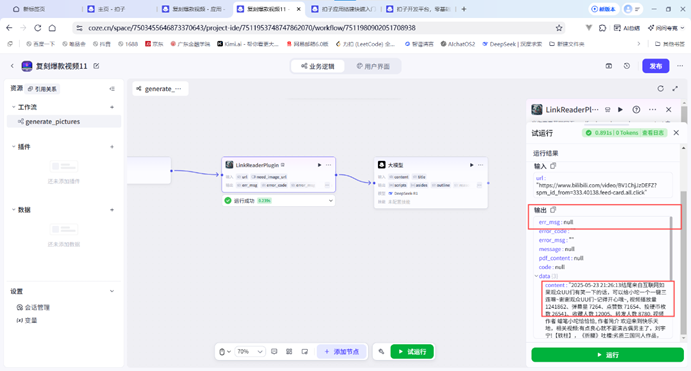The width and height of the screenshot is (691, 371).
Task: Open 查看日志 link in run status
Action: pyautogui.click(x=652, y=133)
